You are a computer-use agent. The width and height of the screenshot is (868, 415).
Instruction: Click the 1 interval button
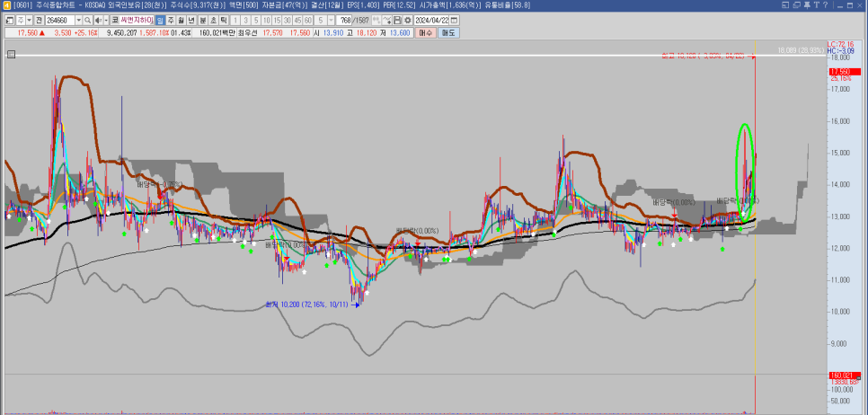point(235,21)
